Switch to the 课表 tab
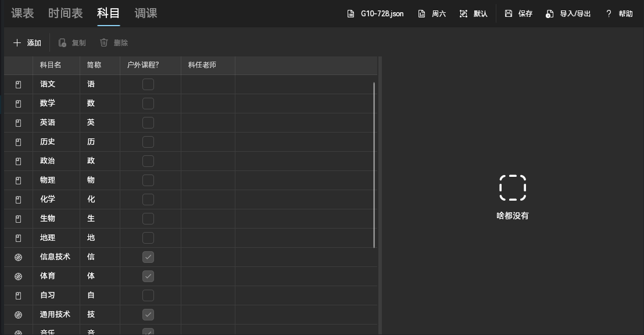644x335 pixels. tap(23, 13)
